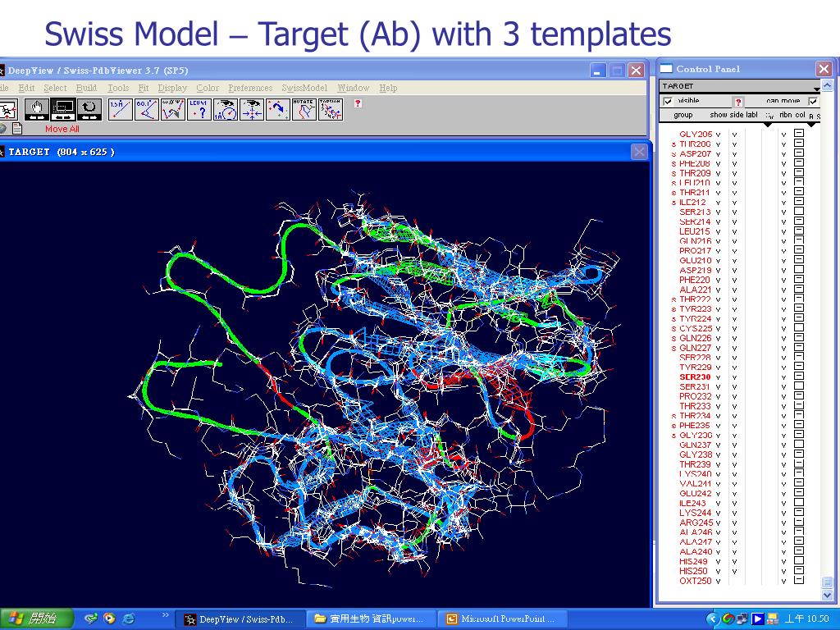
Task: Open the Edit menu
Action: click(26, 88)
